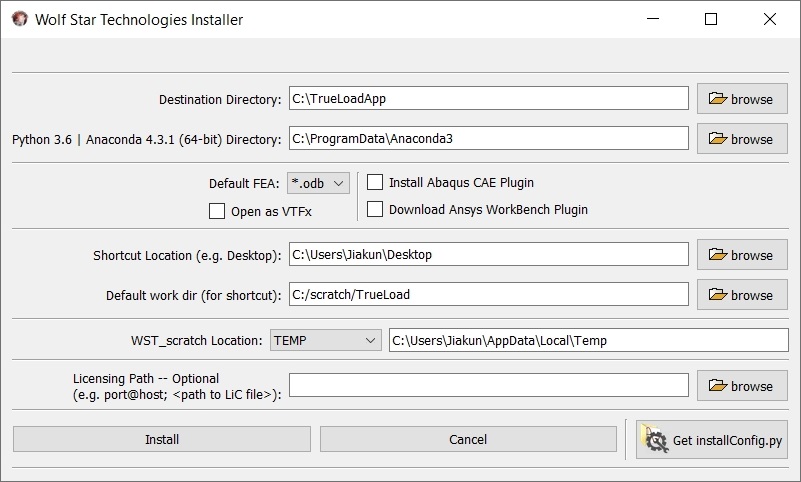Enable the Open as VTFx checkbox
Image resolution: width=801 pixels, height=482 pixels.
pyautogui.click(x=217, y=211)
